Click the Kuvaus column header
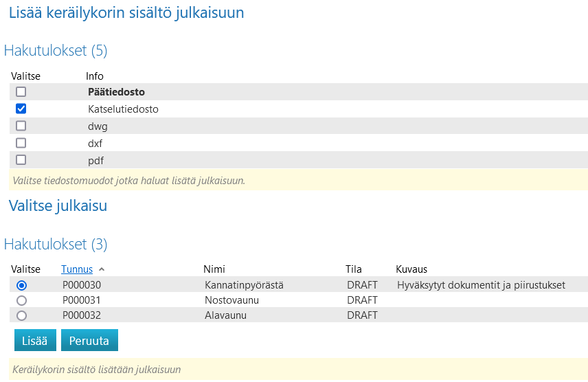The image size is (588, 382). point(411,269)
